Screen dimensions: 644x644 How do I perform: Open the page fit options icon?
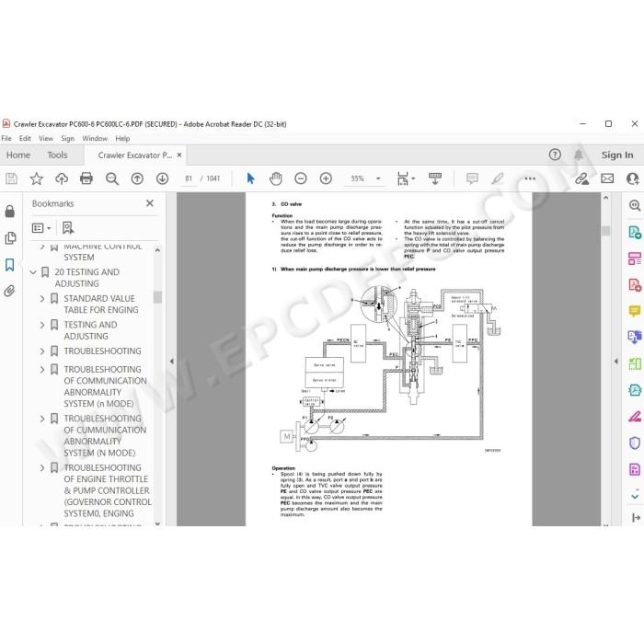click(x=403, y=178)
